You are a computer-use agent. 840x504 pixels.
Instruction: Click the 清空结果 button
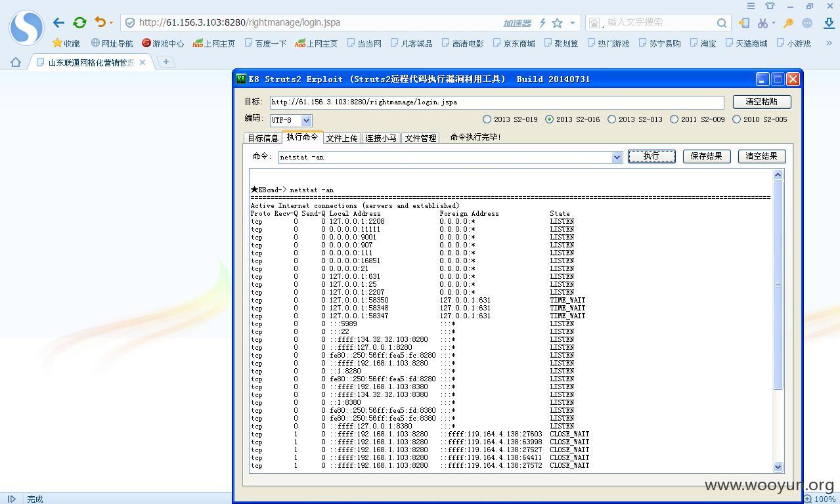(762, 156)
